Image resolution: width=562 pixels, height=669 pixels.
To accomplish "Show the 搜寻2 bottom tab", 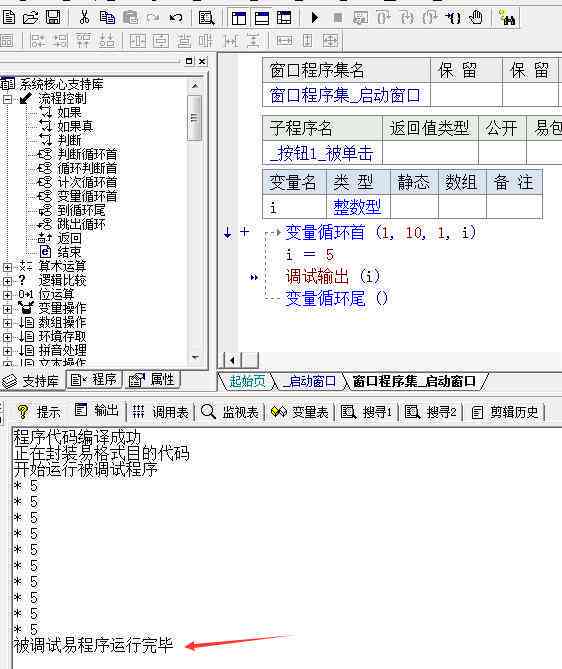I will pyautogui.click(x=430, y=412).
